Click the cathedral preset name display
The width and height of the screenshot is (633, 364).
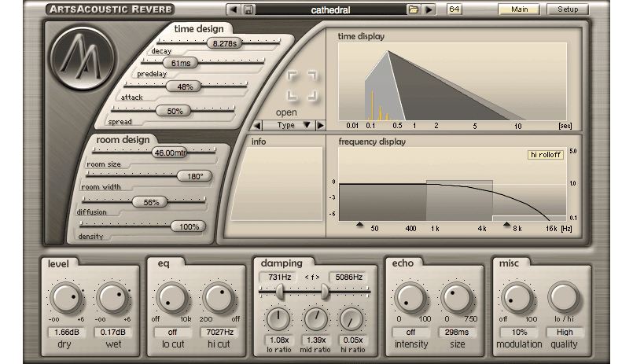click(x=330, y=9)
